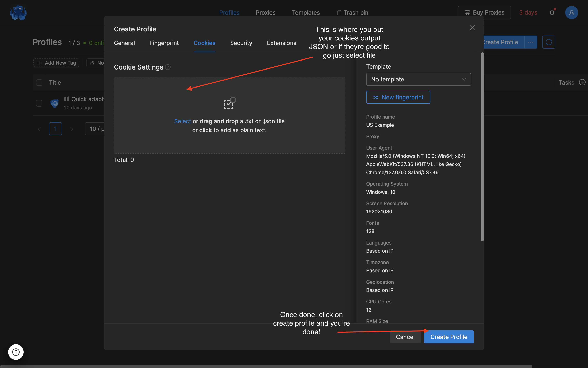The image size is (588, 368).
Task: Click the 3 days trial indicator
Action: pyautogui.click(x=528, y=12)
